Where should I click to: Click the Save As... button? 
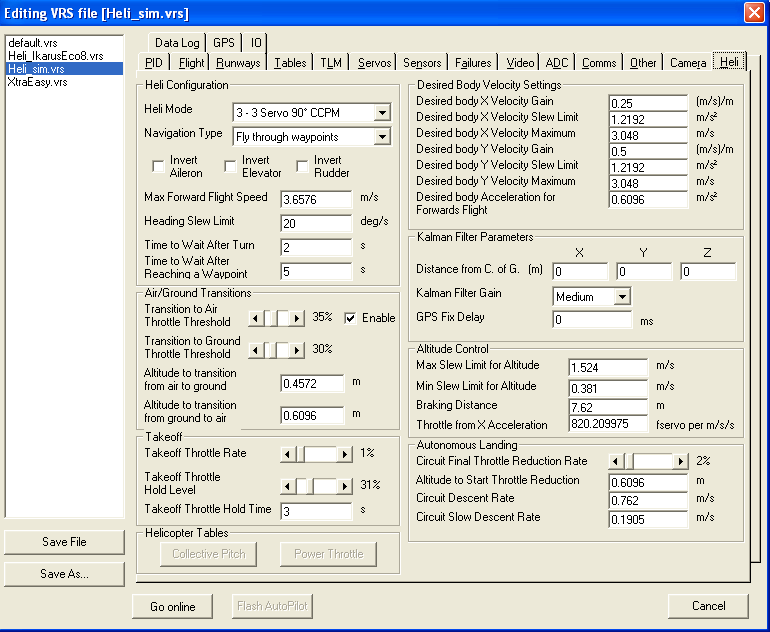tap(64, 574)
